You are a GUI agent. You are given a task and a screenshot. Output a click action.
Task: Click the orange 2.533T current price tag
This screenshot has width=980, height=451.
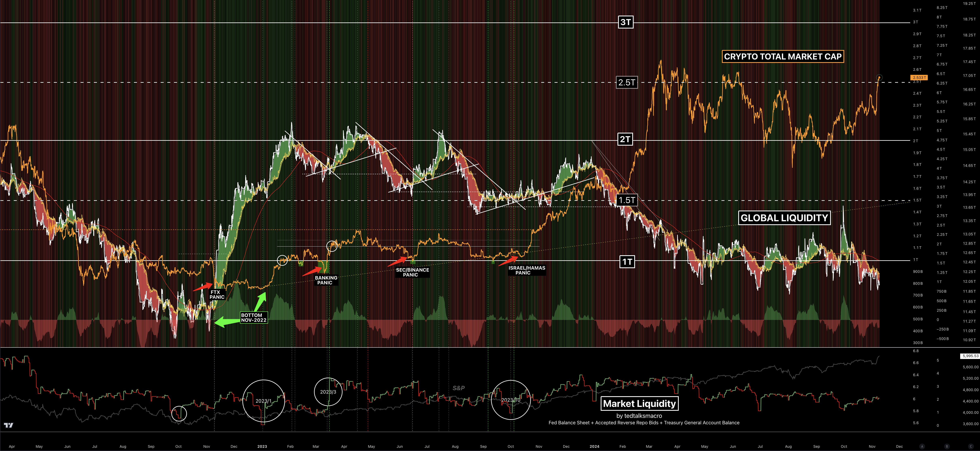(919, 78)
